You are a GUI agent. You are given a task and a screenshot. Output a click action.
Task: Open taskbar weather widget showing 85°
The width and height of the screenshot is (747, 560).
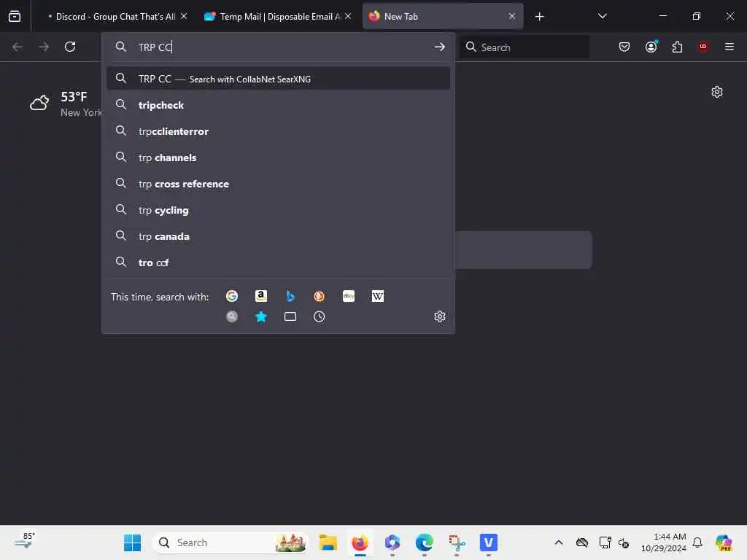pyautogui.click(x=24, y=541)
